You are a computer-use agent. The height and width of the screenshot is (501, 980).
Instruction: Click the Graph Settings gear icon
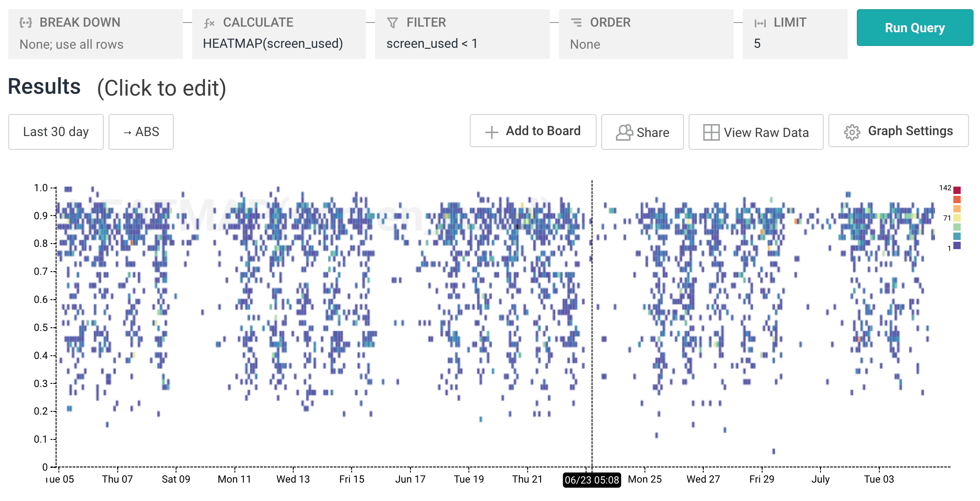(852, 132)
